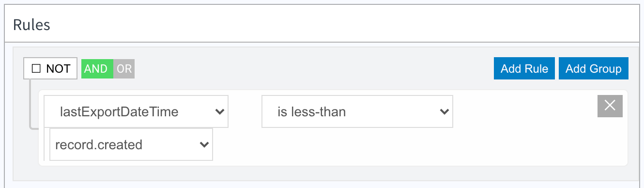Viewport: 644px width, 188px height.
Task: Click the 'record.created' text in value selector
Action: tap(99, 145)
